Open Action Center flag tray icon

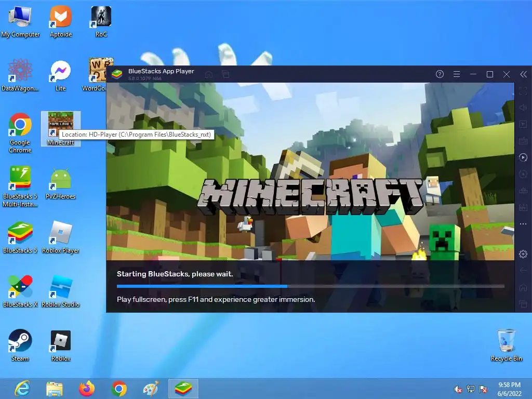[483, 389]
